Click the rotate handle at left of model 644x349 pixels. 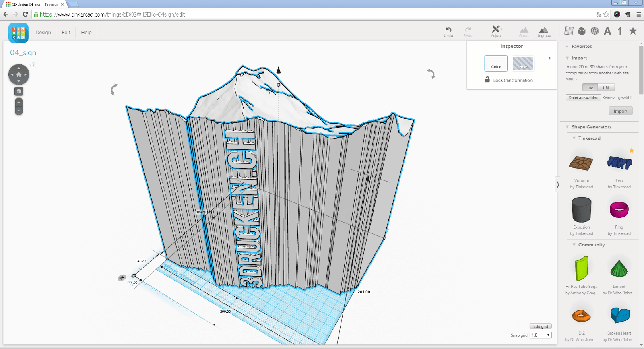(114, 89)
